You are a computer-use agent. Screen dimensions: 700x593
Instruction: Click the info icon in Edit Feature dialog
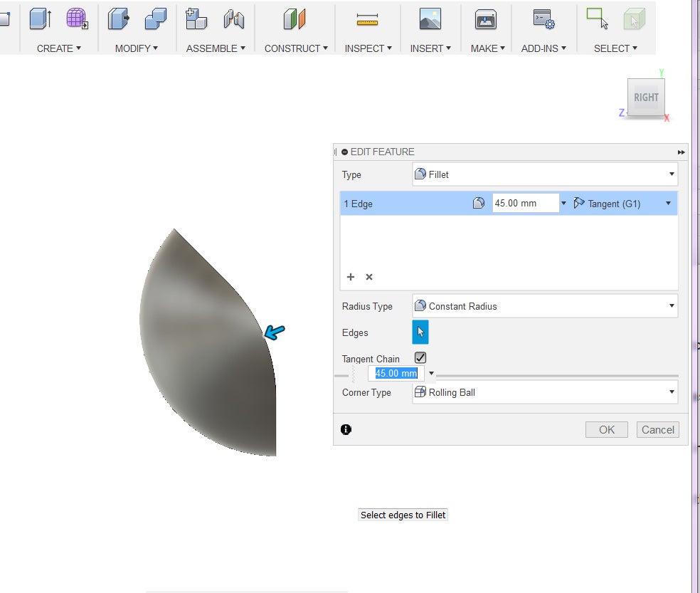(x=346, y=429)
